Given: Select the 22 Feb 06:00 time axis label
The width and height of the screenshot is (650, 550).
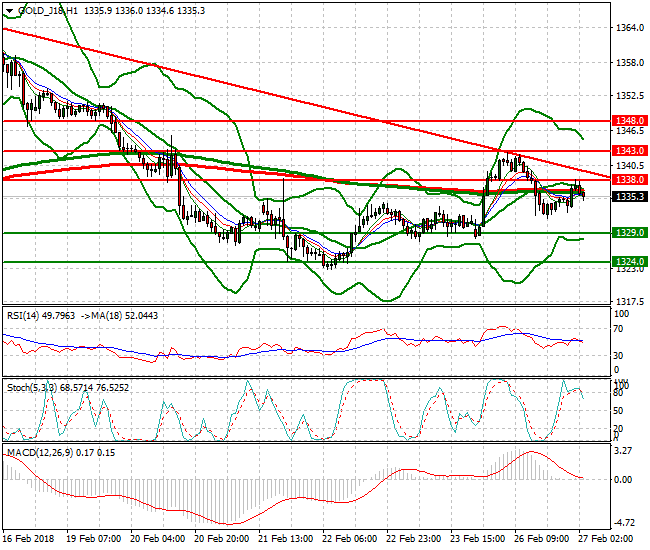Looking at the screenshot, I should click(x=350, y=539).
